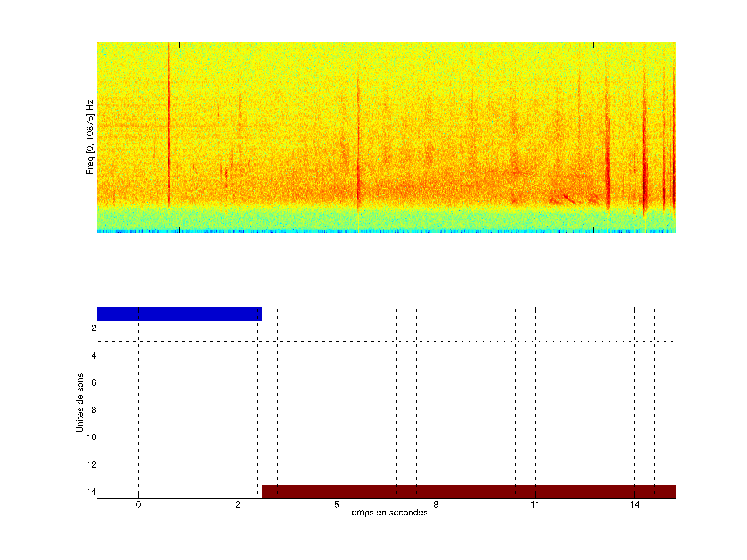747x560 pixels.
Task: Click y-axis tick label 10
Action: (x=92, y=437)
